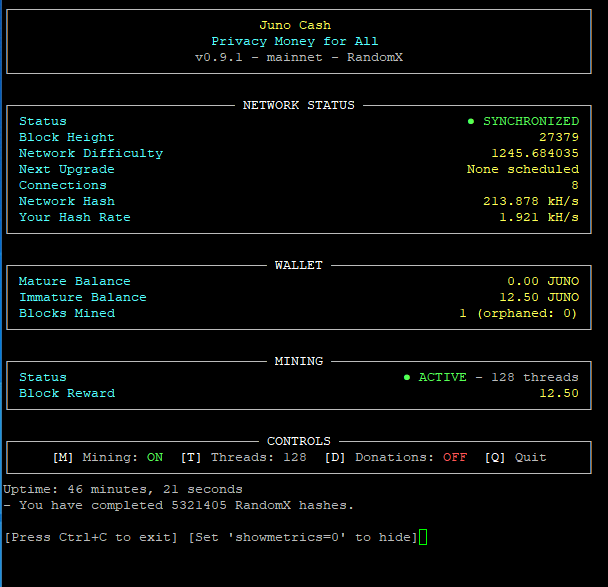Click the 'SYNCHRONIZED' status value
The width and height of the screenshot is (608, 587).
point(531,121)
